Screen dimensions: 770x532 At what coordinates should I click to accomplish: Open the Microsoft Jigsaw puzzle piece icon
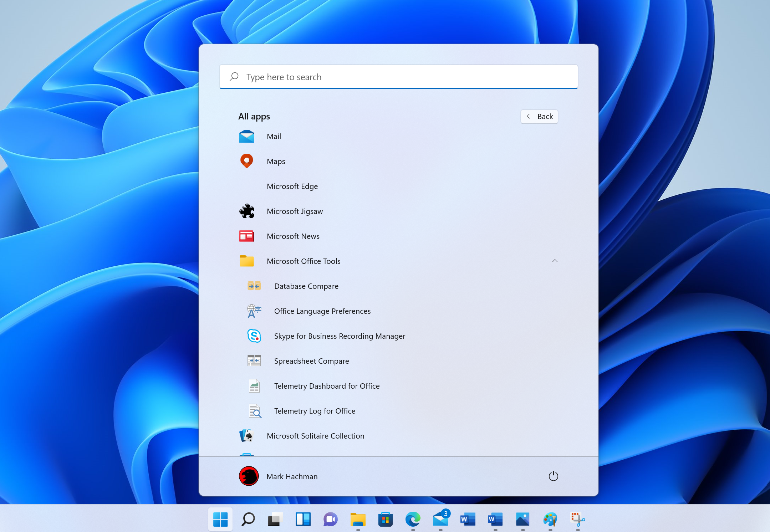[x=247, y=211]
